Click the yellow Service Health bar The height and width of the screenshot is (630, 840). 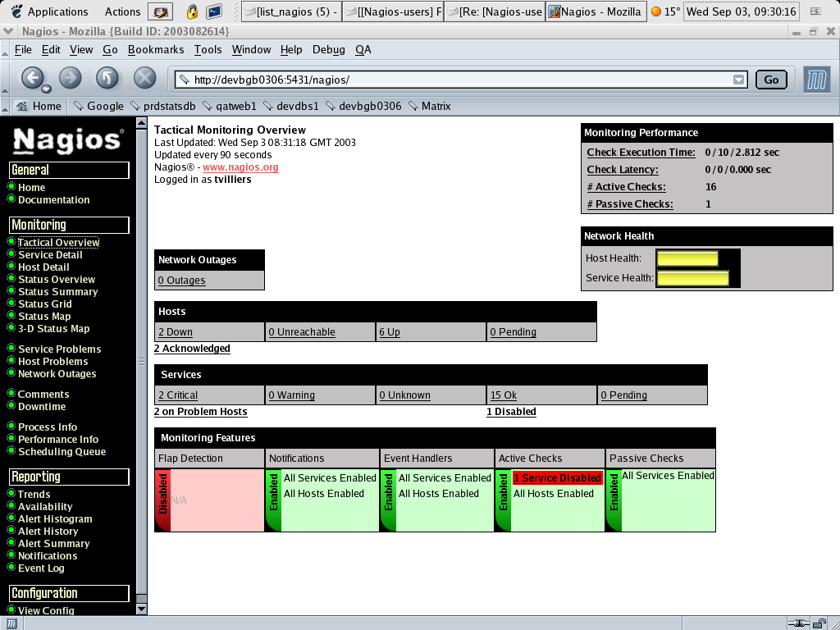(x=692, y=279)
